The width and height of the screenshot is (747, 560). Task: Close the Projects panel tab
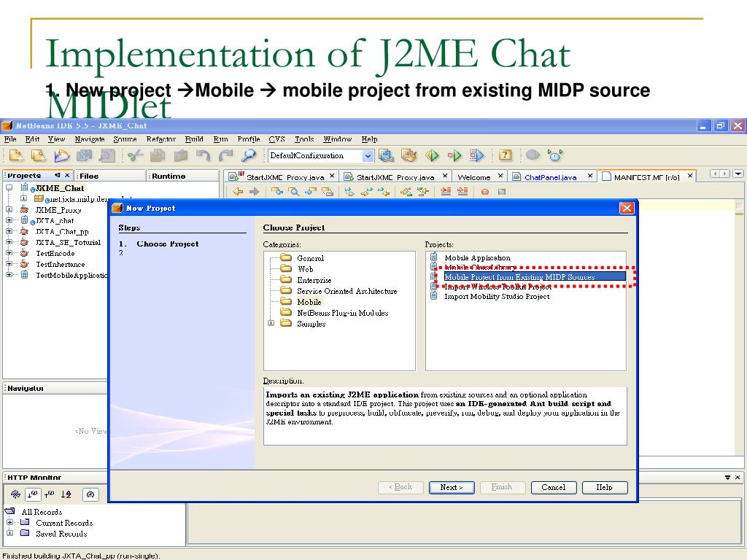(67, 175)
